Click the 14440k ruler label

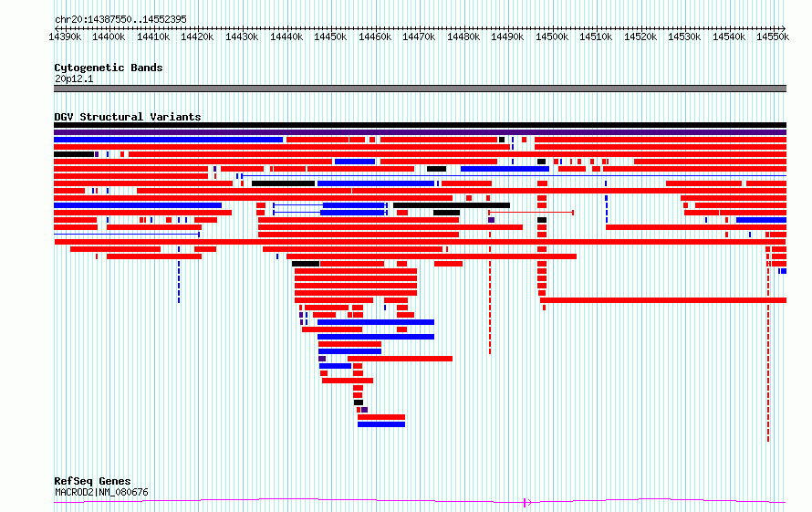coord(286,37)
